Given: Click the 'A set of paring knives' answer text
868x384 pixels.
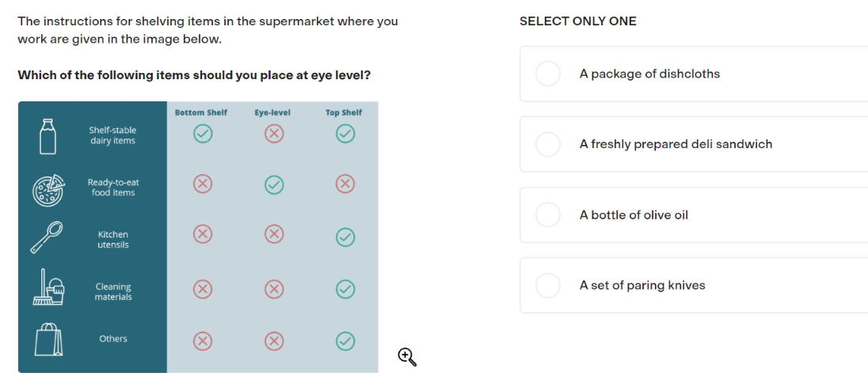Looking at the screenshot, I should click(643, 286).
